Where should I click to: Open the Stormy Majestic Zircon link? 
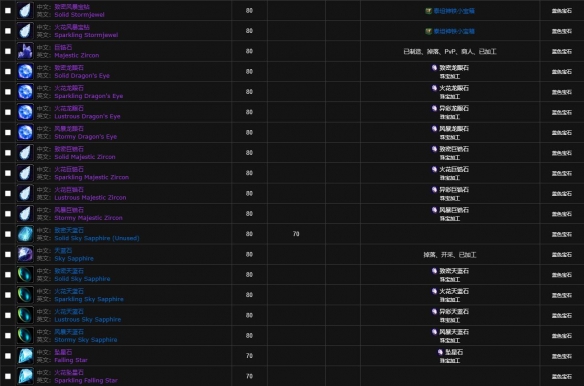pos(88,218)
